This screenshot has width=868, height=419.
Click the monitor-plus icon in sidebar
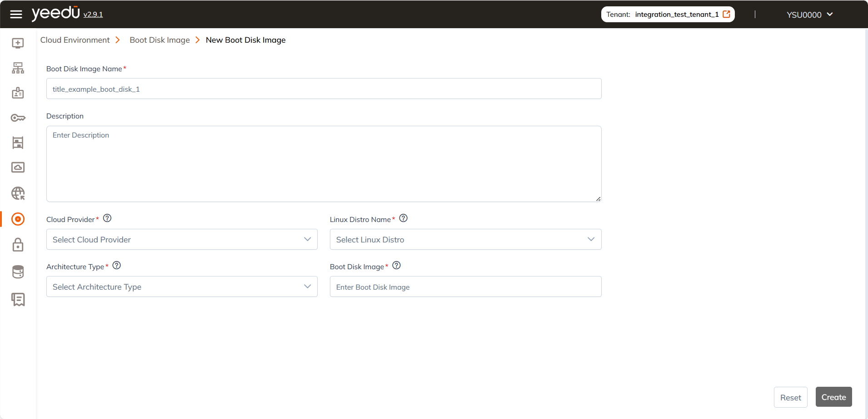tap(18, 43)
